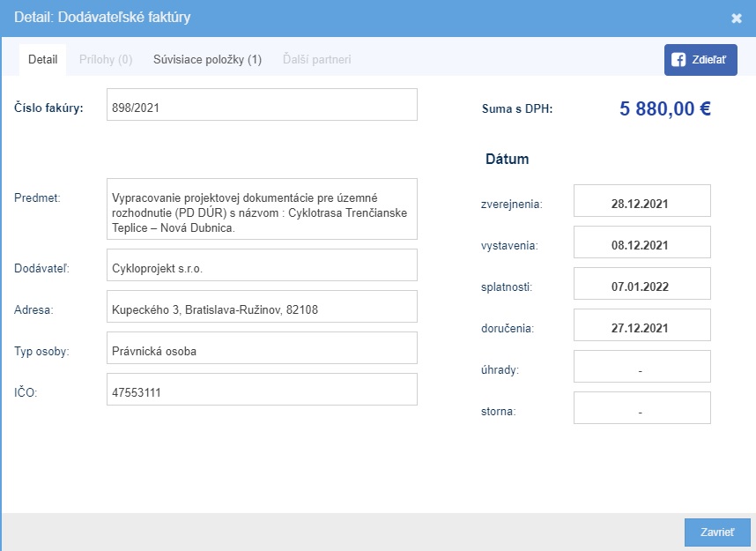Click the zverejnenia date 28.12.2021
The height and width of the screenshot is (551, 756).
(x=641, y=201)
